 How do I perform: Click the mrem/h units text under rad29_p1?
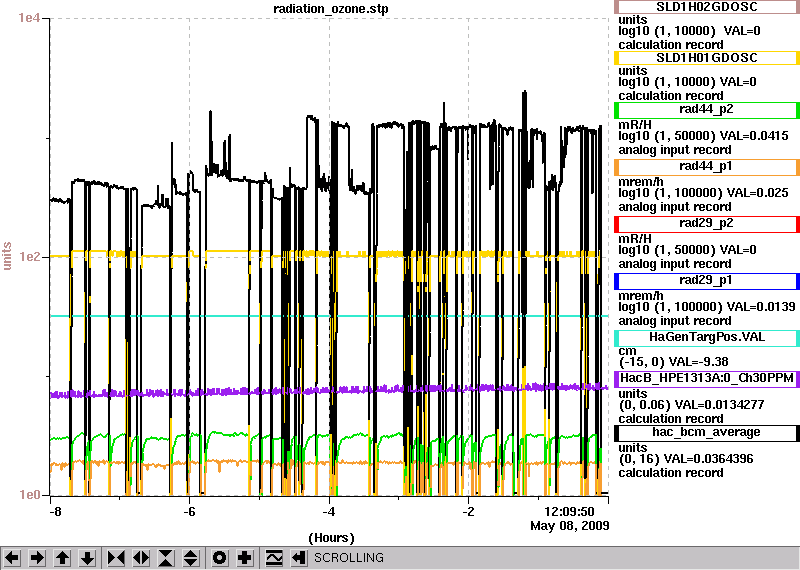tap(640, 296)
